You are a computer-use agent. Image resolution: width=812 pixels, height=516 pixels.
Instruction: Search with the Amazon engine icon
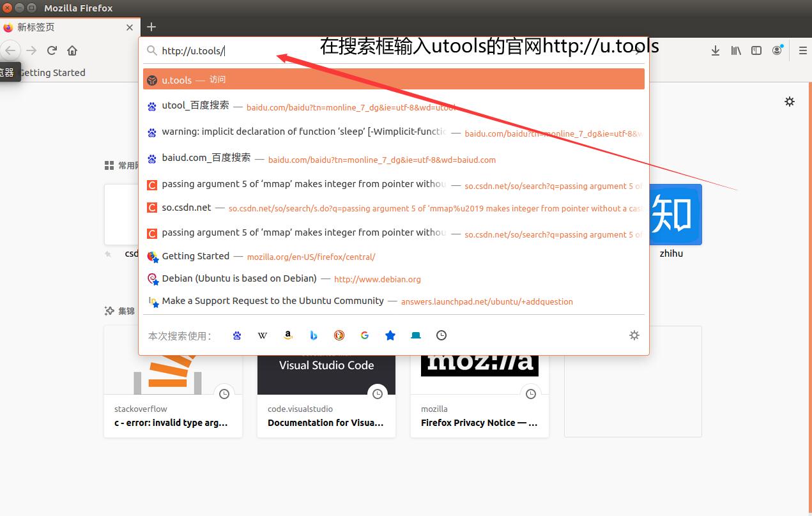pos(288,335)
